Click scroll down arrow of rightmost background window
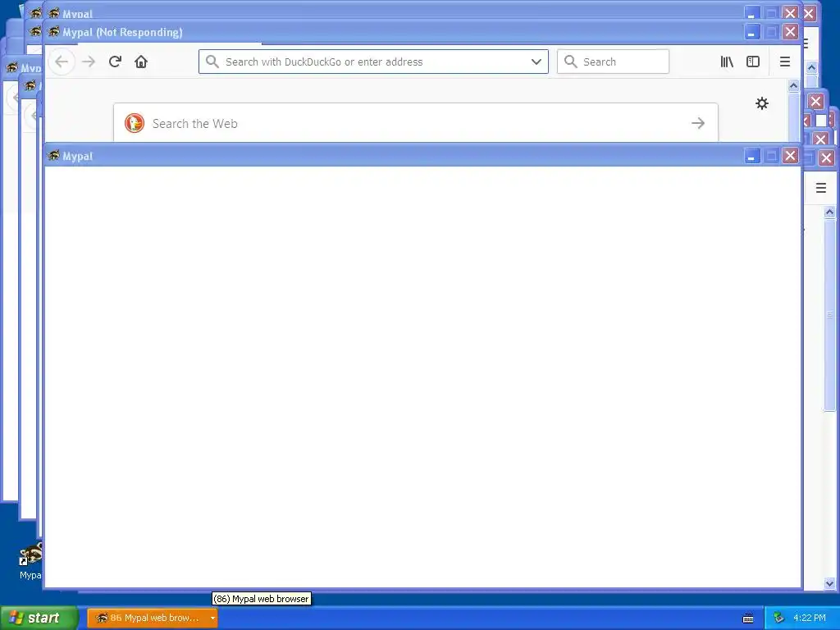Viewport: 840px width, 630px height. click(830, 583)
